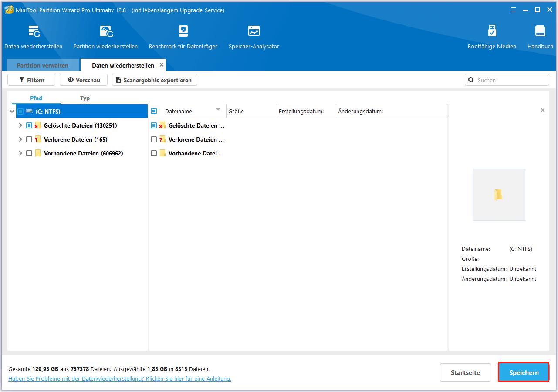Select Verlorene Dateien (165) label in tree
This screenshot has height=392, width=558.
(x=76, y=139)
